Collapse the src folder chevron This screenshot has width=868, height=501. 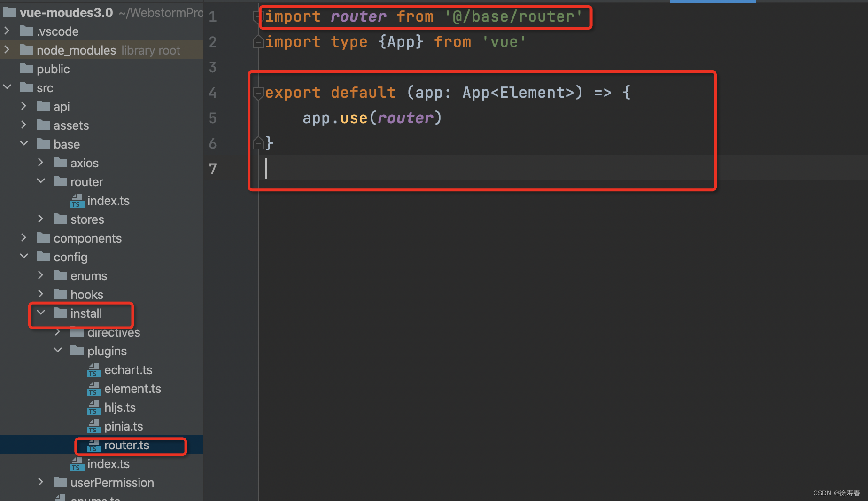coord(7,87)
